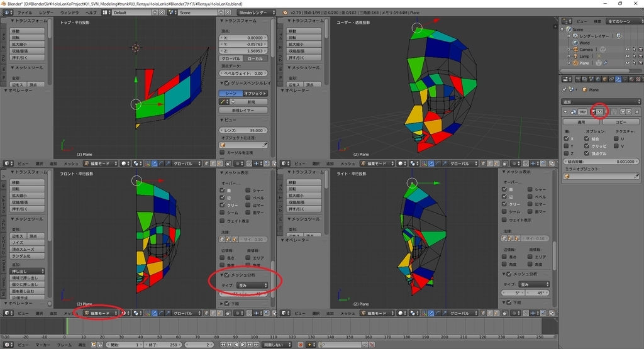Click the Plane object icon in the outliner
Image resolution: width=644 pixels, height=349 pixels.
click(x=575, y=64)
